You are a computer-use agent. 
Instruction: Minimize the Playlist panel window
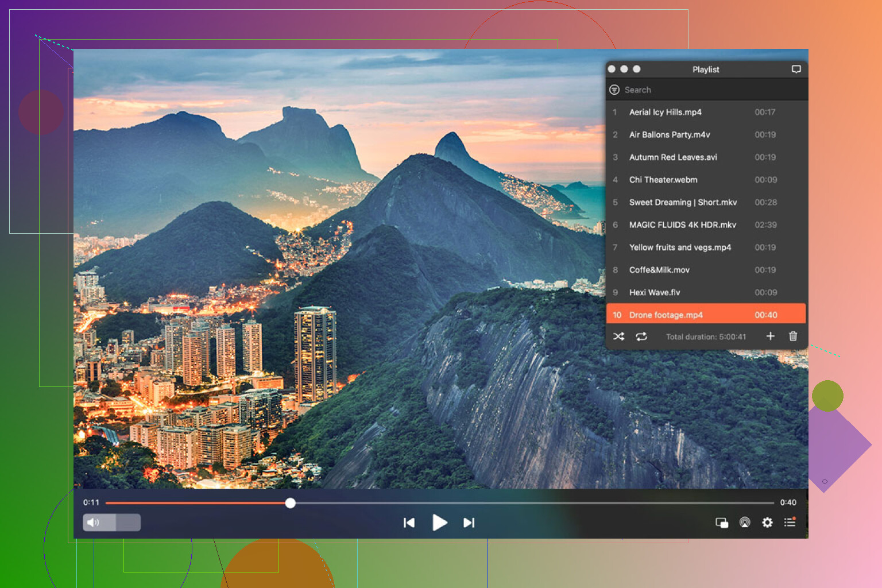click(x=624, y=69)
